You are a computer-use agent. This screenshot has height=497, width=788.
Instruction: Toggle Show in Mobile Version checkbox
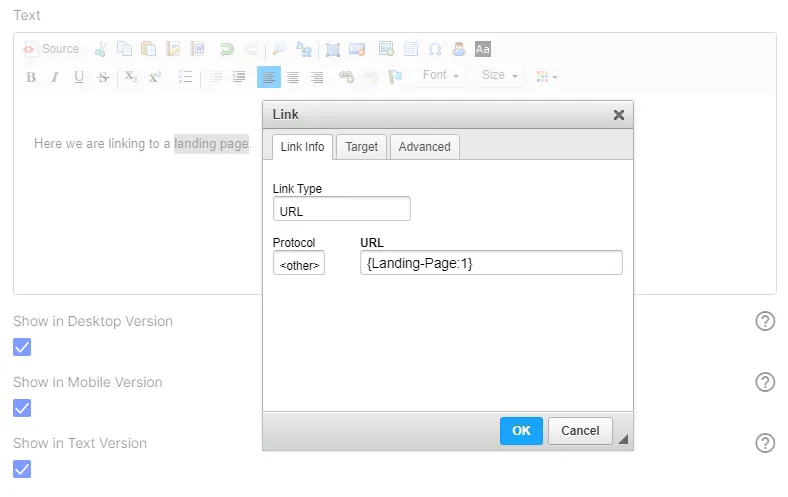(22, 408)
